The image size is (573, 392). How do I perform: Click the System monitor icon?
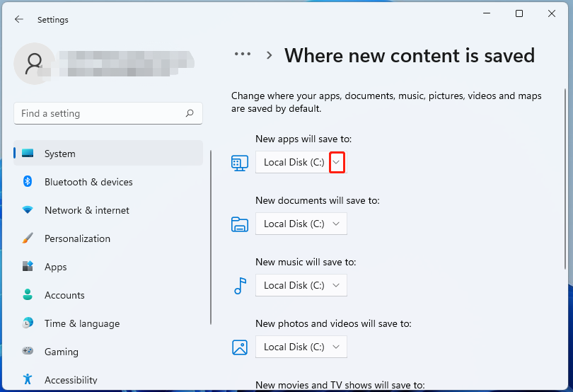tap(28, 153)
